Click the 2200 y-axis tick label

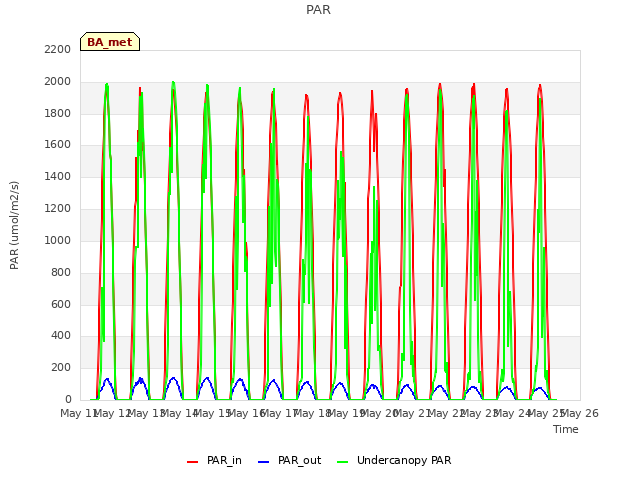click(x=58, y=49)
